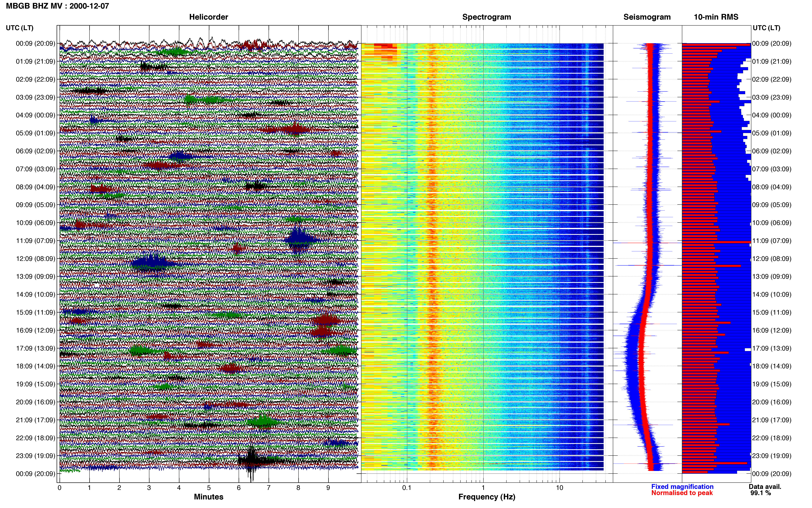The height and width of the screenshot is (508, 812).
Task: Click the title 'MBGB BHZ MV : 2000-12-07'
Action: tap(57, 6)
